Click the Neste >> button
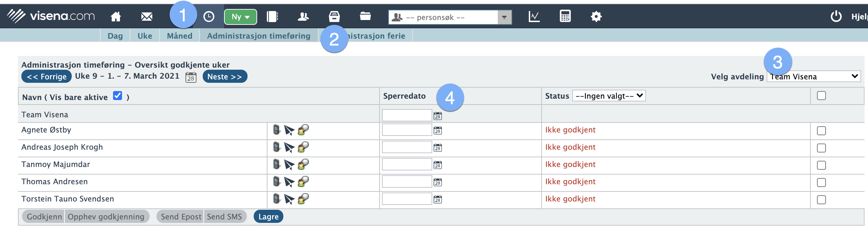This screenshot has width=868, height=227. [x=225, y=77]
